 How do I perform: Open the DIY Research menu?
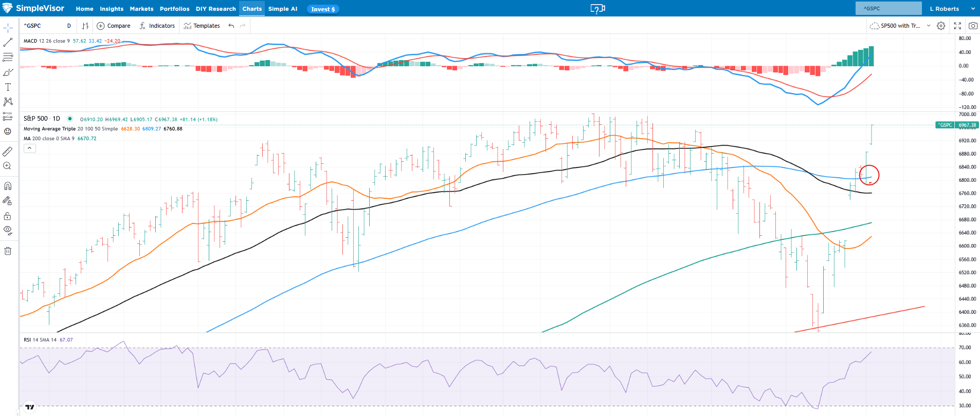215,9
